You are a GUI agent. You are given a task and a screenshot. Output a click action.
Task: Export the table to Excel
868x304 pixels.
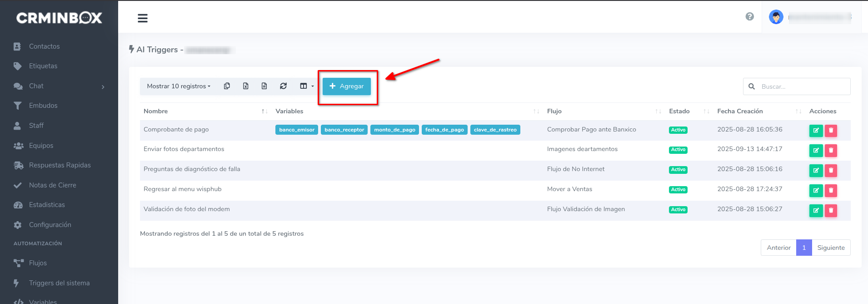click(245, 86)
